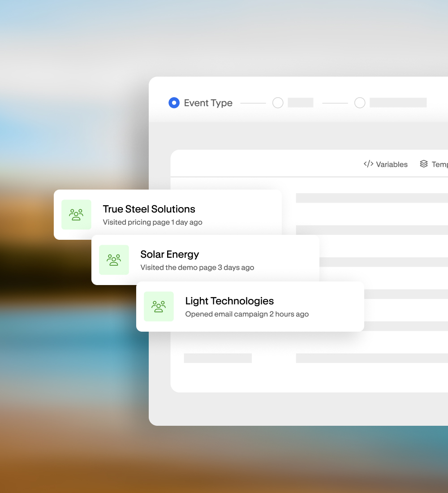448x493 pixels.
Task: Click the Templates stacked-layers icon
Action: pyautogui.click(x=424, y=164)
